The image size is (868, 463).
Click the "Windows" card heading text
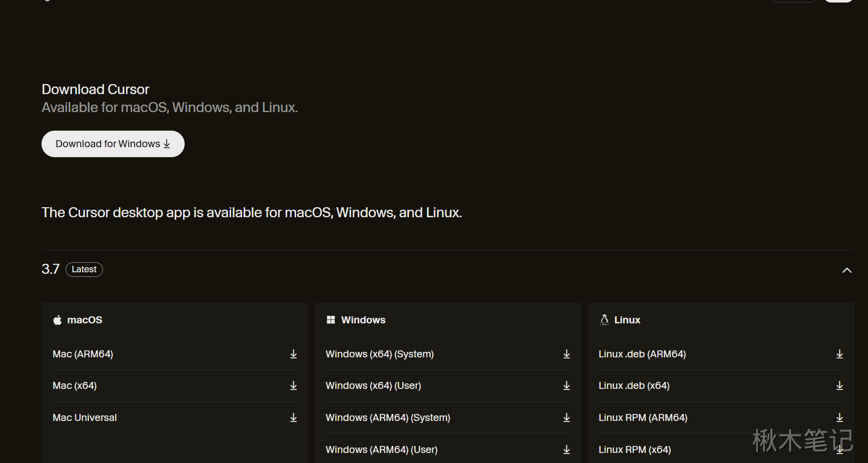pyautogui.click(x=363, y=320)
